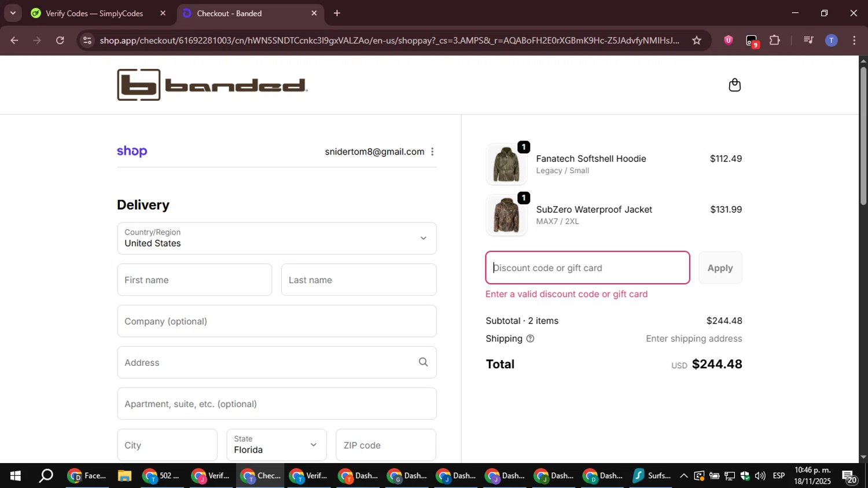Click into the Address field
The image size is (868, 488).
(x=277, y=362)
